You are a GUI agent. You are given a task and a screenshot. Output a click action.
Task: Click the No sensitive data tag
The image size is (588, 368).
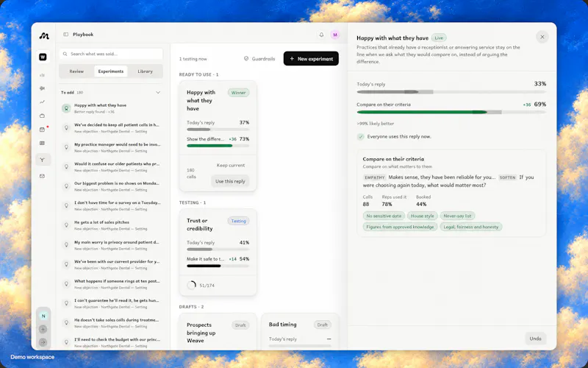pos(384,216)
